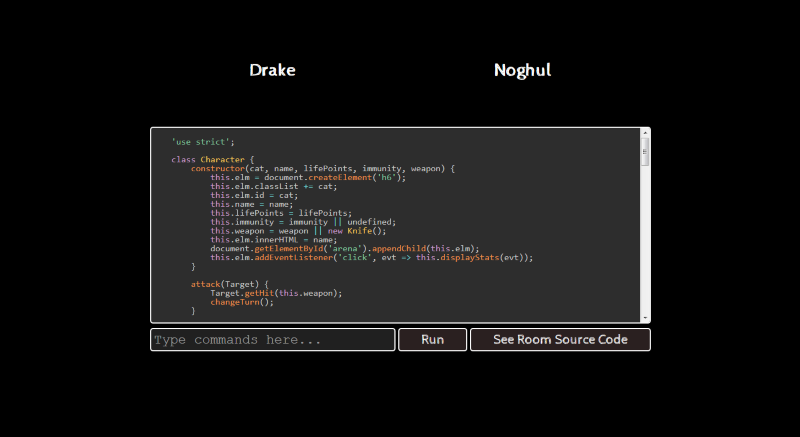800x437 pixels.
Task: Click the Run button
Action: coord(433,340)
